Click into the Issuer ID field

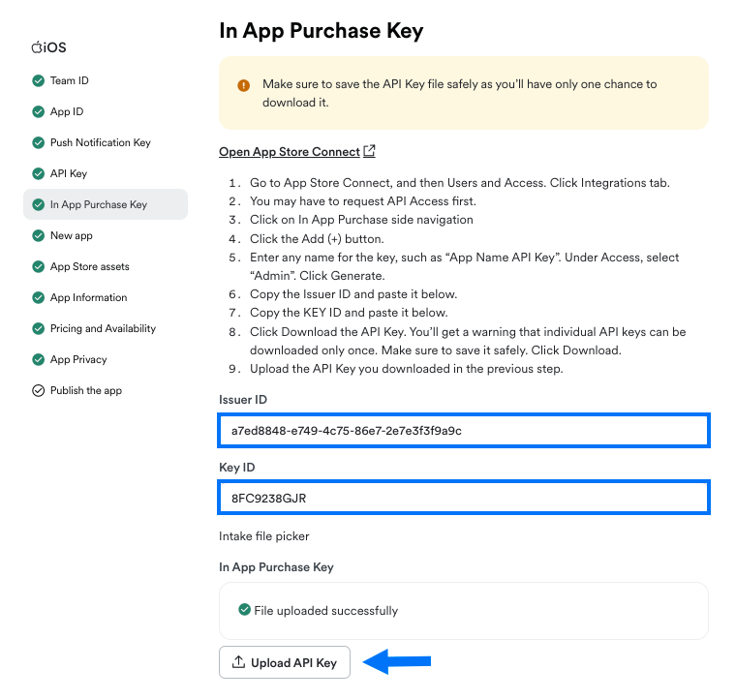(464, 430)
